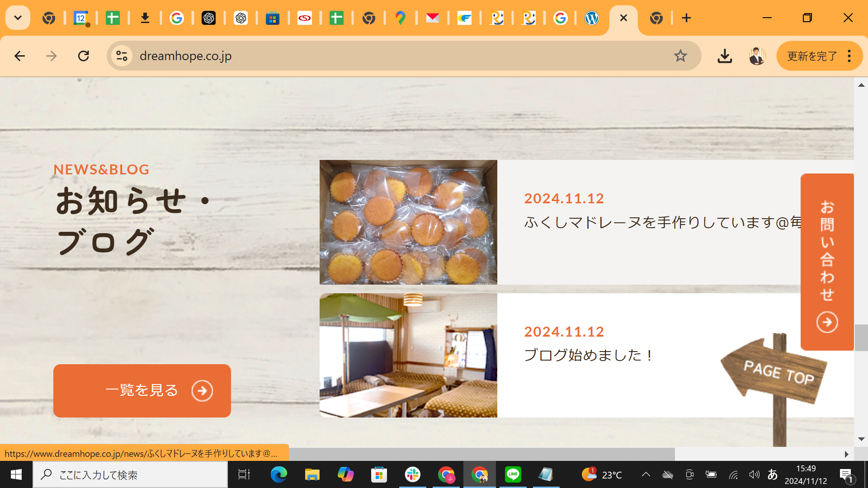Click the 一覧を見る button
Screen dimensions: 868x488
coord(142,390)
